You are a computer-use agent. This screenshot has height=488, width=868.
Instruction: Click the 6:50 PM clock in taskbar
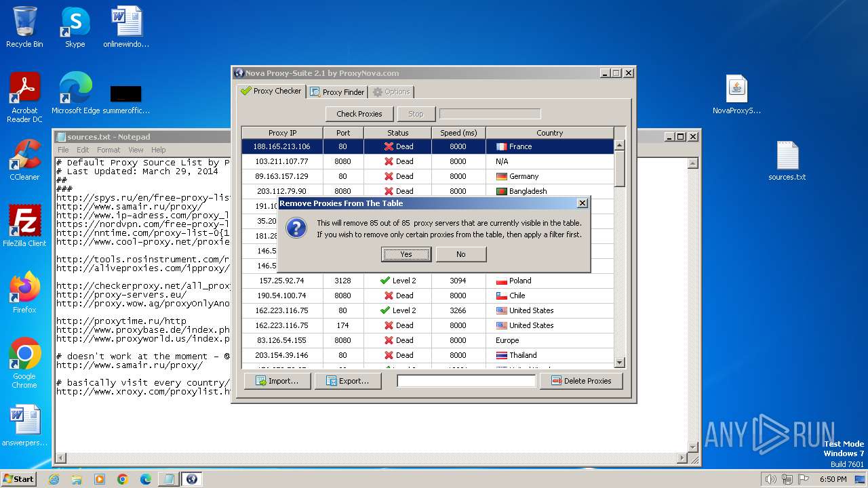click(x=833, y=479)
